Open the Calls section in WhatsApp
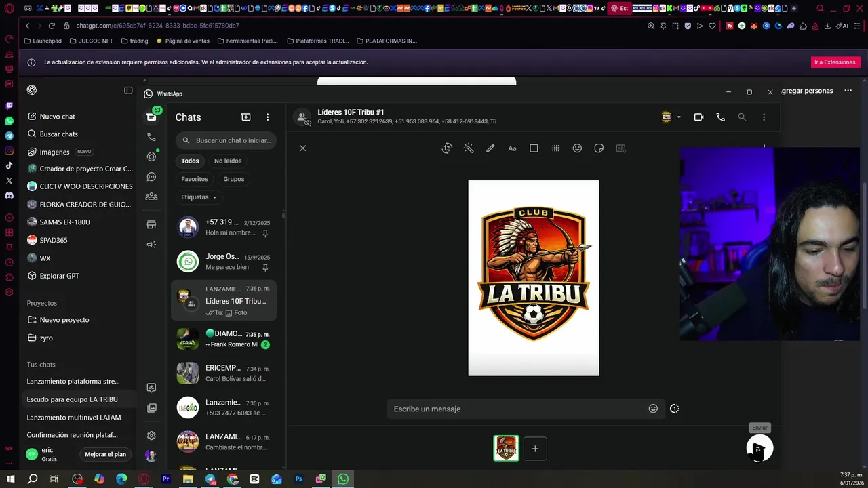 [x=151, y=137]
